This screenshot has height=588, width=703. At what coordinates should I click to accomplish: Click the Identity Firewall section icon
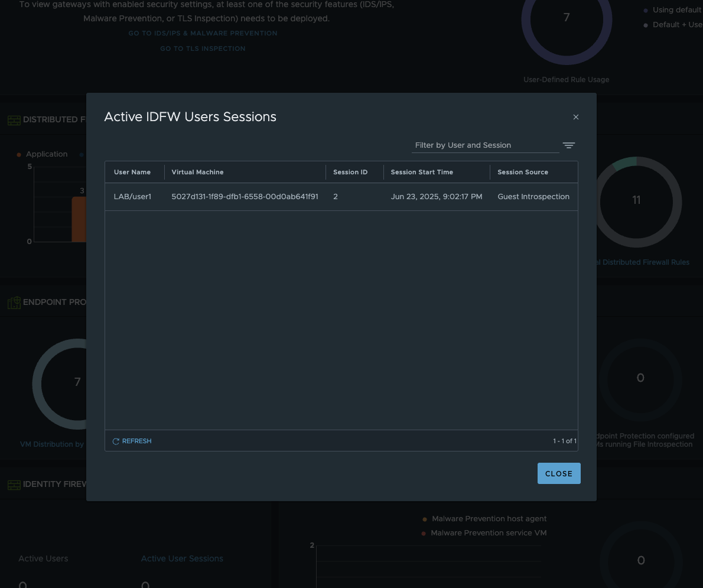click(x=14, y=485)
